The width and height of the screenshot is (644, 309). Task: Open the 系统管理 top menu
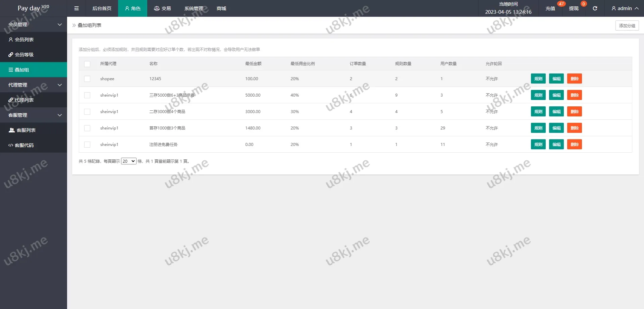(x=194, y=8)
